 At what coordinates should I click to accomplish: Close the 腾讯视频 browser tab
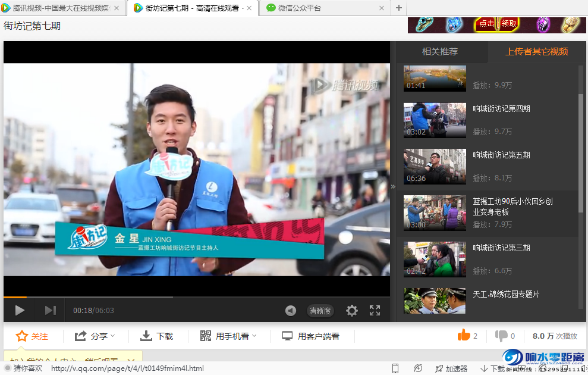(117, 8)
